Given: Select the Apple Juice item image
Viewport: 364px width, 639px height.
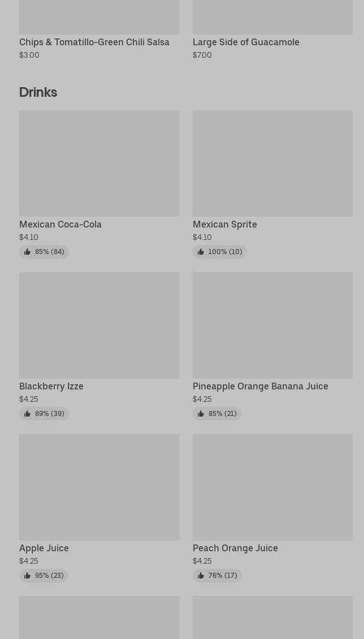Looking at the screenshot, I should 99,487.
